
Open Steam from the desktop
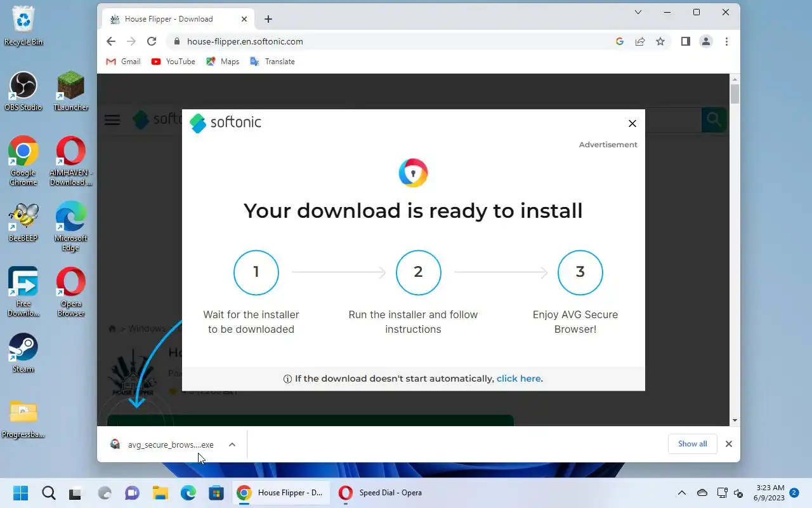pos(23,353)
